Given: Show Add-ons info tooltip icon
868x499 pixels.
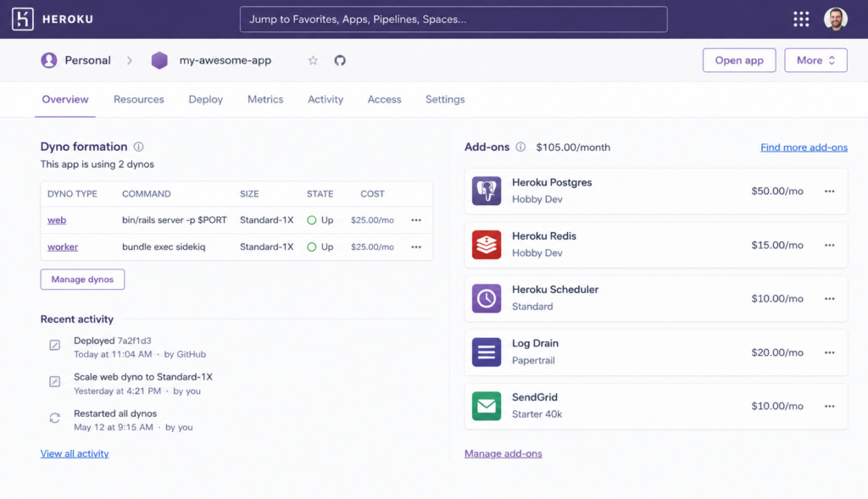Looking at the screenshot, I should pyautogui.click(x=520, y=147).
